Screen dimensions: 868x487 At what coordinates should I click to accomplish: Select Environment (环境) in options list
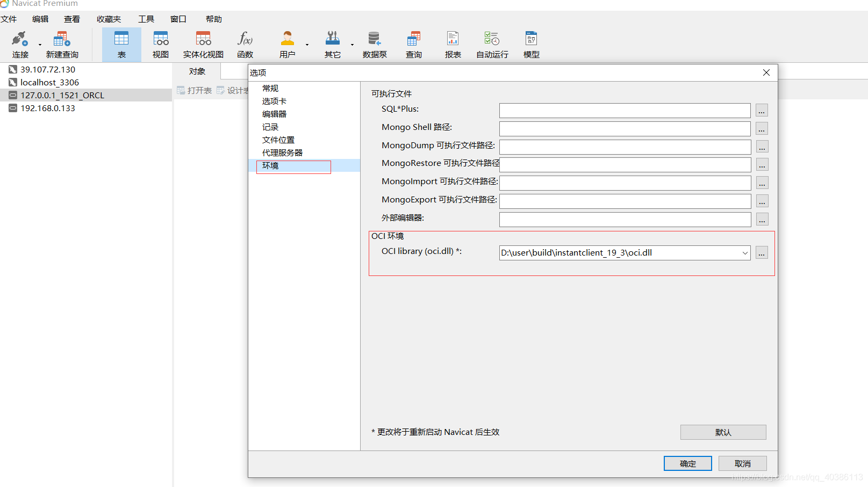[304, 165]
